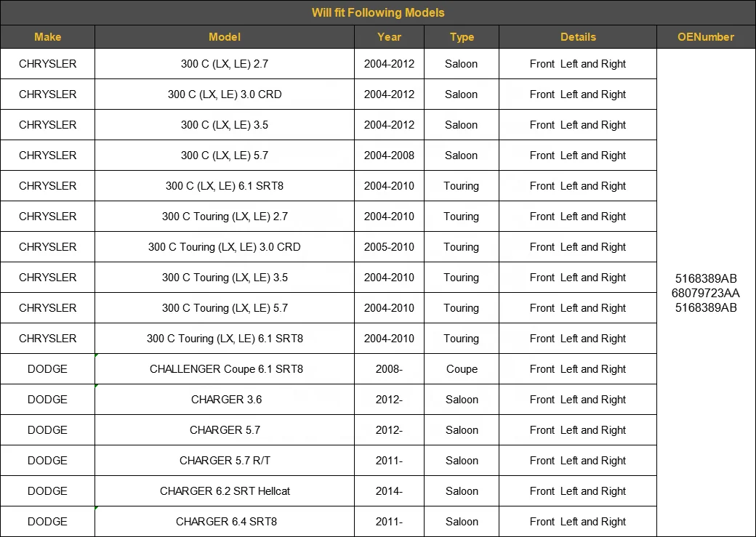Select the 300 C (LX, LE) 2.7 cell
The image size is (756, 537).
(x=225, y=64)
